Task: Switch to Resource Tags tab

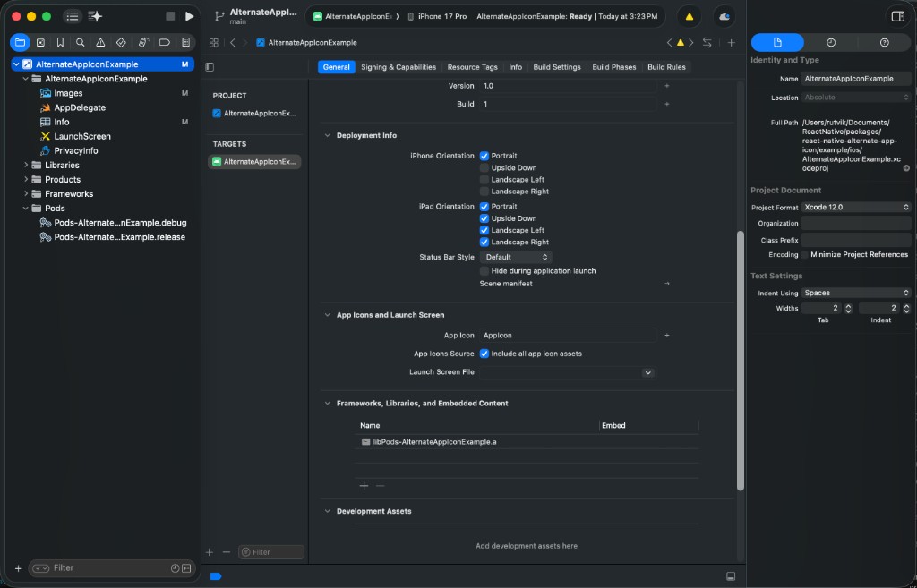Action: 473,67
